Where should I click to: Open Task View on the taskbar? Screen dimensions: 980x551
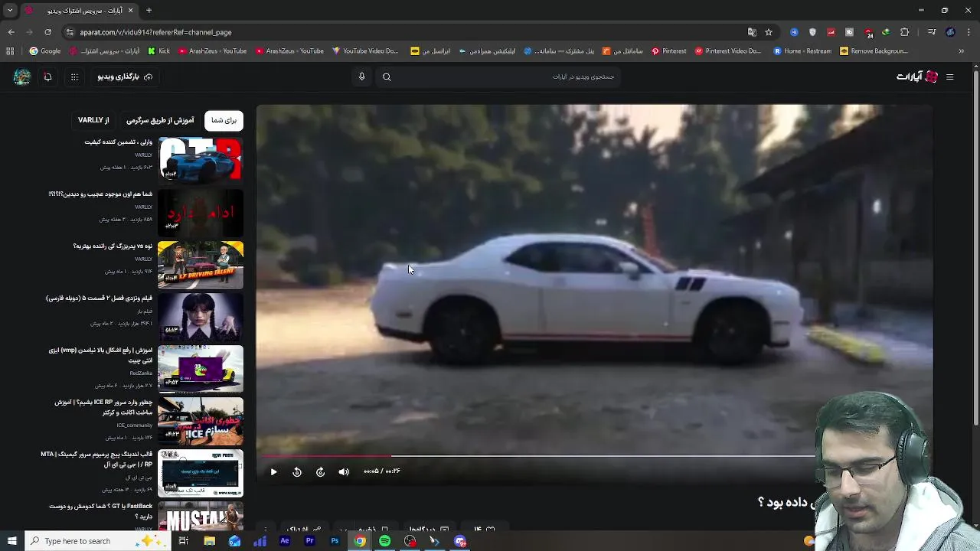click(x=184, y=541)
